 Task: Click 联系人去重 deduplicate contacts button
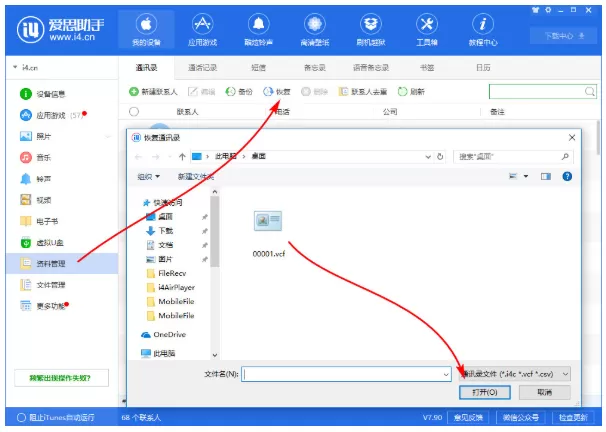pyautogui.click(x=363, y=92)
